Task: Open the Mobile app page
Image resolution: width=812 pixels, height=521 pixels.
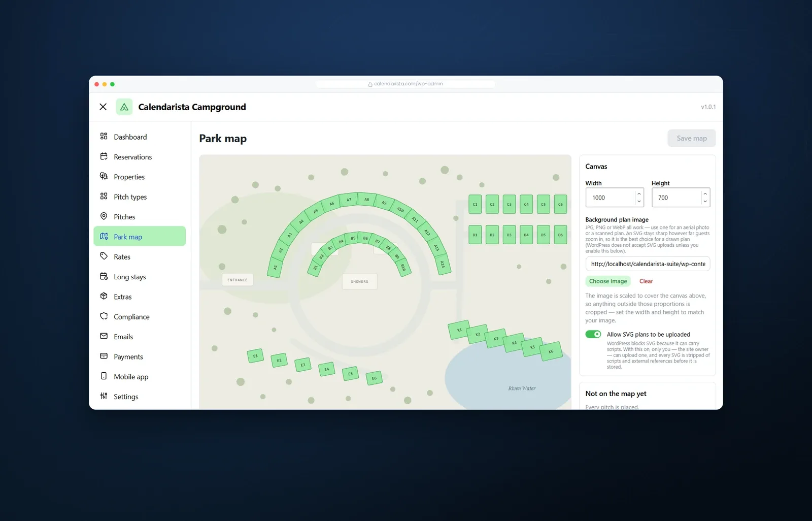Action: (140, 376)
